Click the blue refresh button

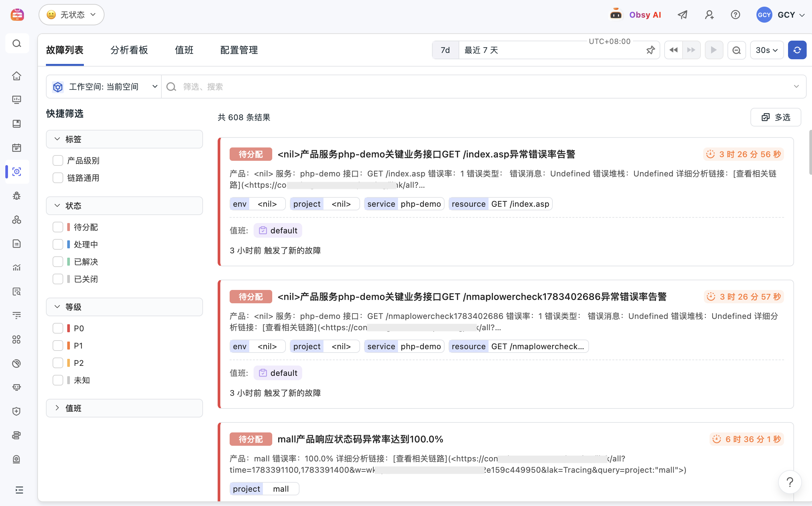click(797, 50)
